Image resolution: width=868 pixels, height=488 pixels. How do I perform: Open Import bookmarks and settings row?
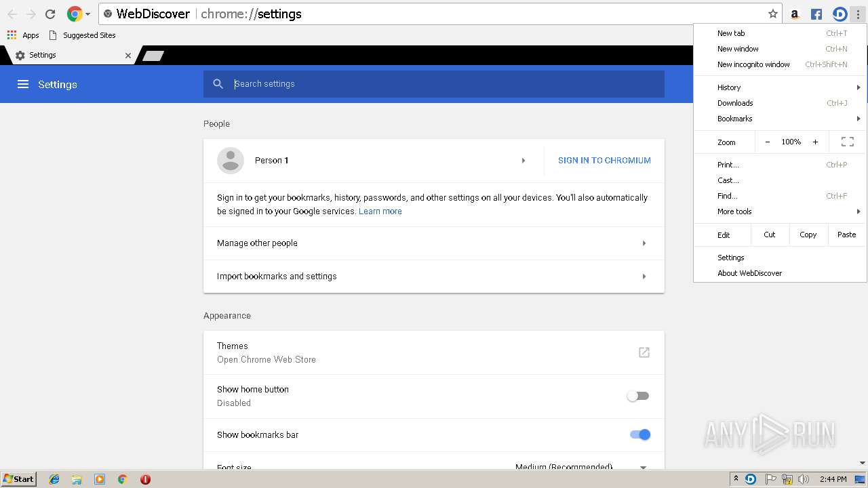pyautogui.click(x=434, y=277)
